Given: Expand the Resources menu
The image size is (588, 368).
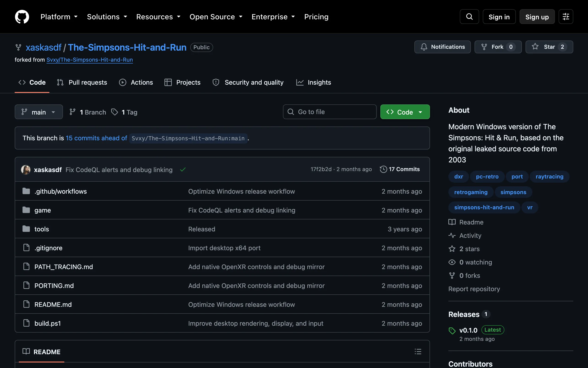Looking at the screenshot, I should (158, 17).
